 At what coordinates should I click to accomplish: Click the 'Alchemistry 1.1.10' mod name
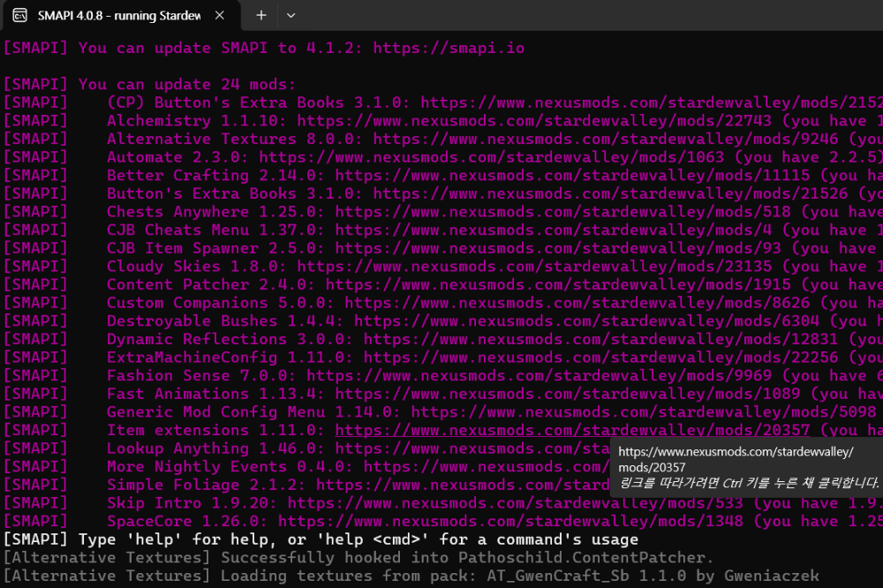[x=197, y=121]
